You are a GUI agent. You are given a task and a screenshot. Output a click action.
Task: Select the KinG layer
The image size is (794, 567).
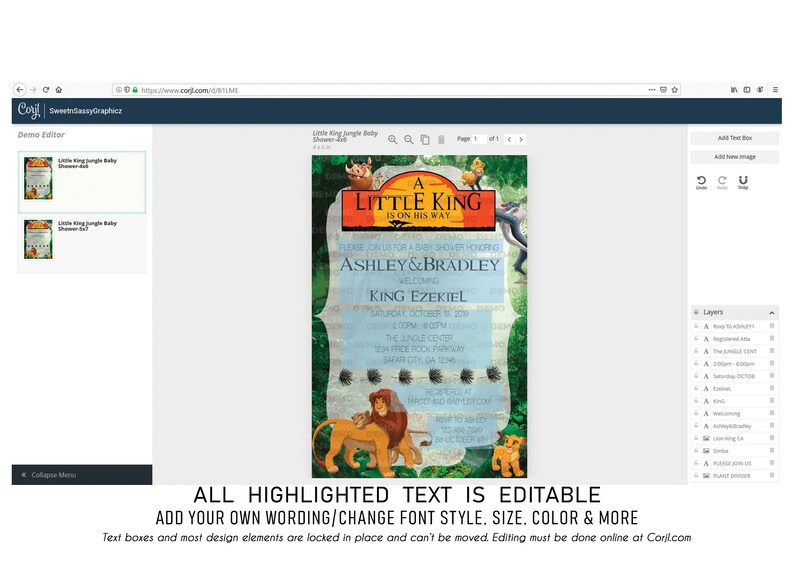pyautogui.click(x=735, y=401)
